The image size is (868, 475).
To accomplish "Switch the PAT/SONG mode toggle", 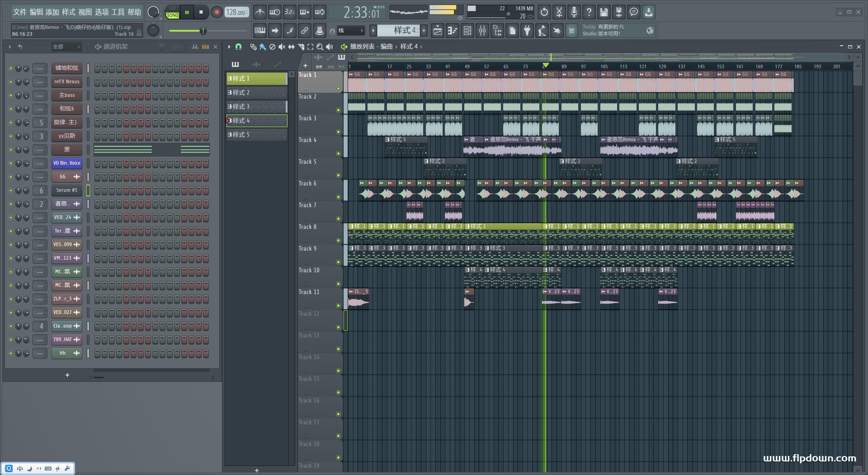I will [172, 12].
